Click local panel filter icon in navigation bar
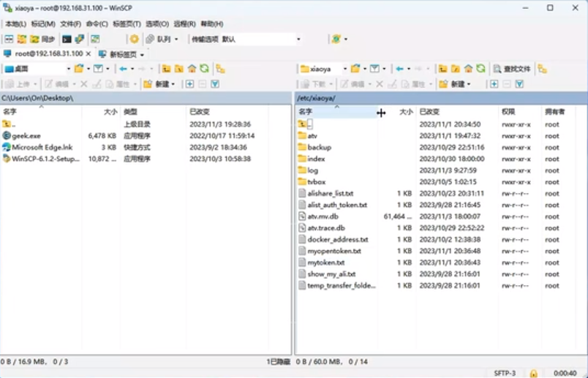 click(x=98, y=69)
